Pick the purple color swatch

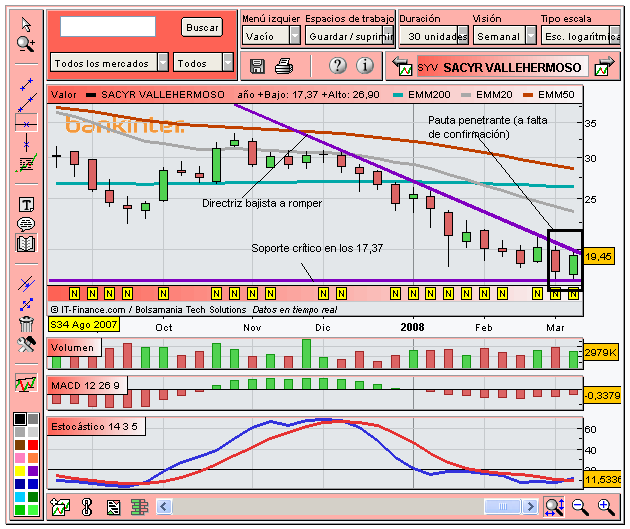pyautogui.click(x=33, y=470)
